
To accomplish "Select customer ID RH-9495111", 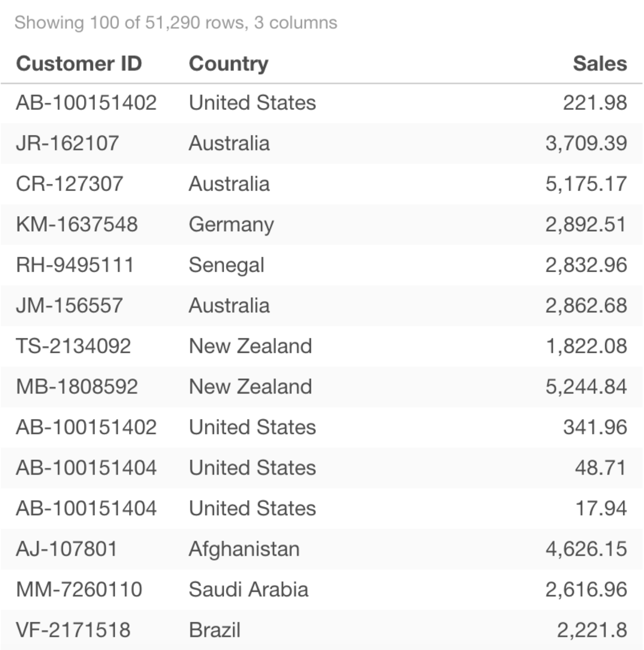I will click(x=75, y=265).
